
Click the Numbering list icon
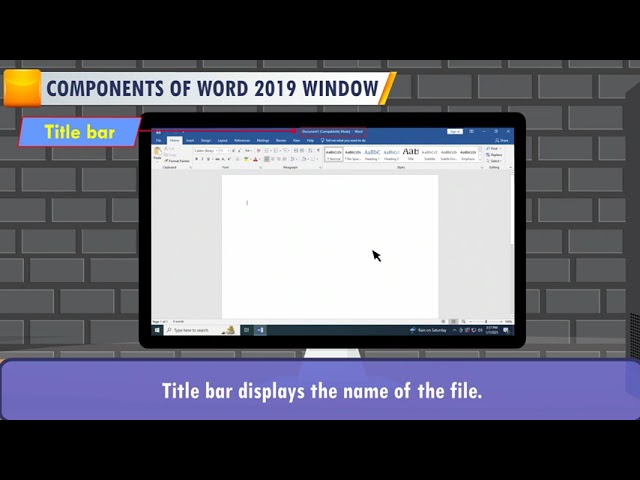pyautogui.click(x=276, y=151)
